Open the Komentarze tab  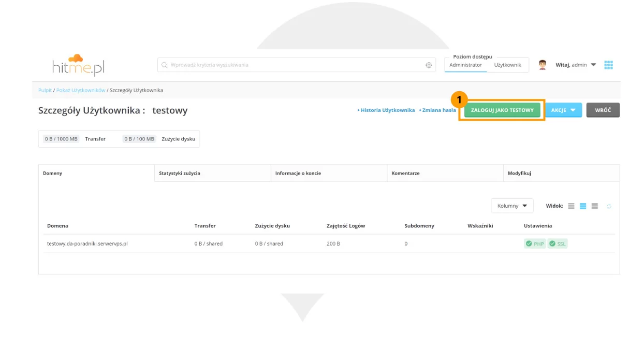point(445,173)
